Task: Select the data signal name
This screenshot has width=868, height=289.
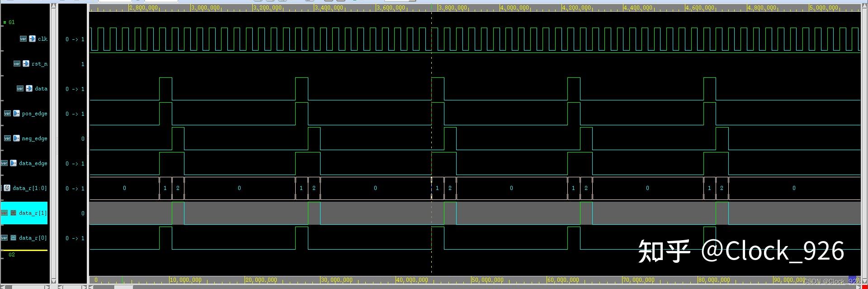Action: click(41, 89)
